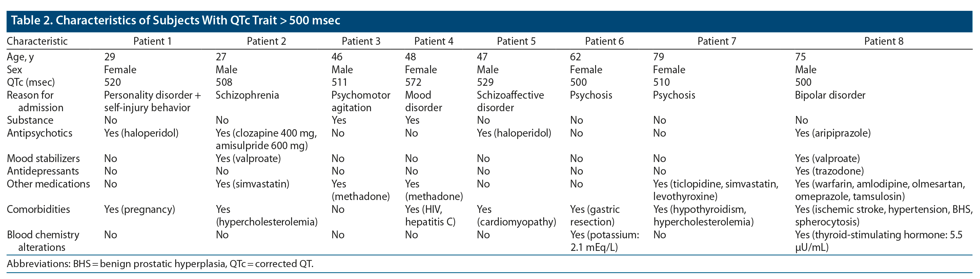
Task: Select the Yes (simvastatin) cell for Patient 2
Action: 252,184
